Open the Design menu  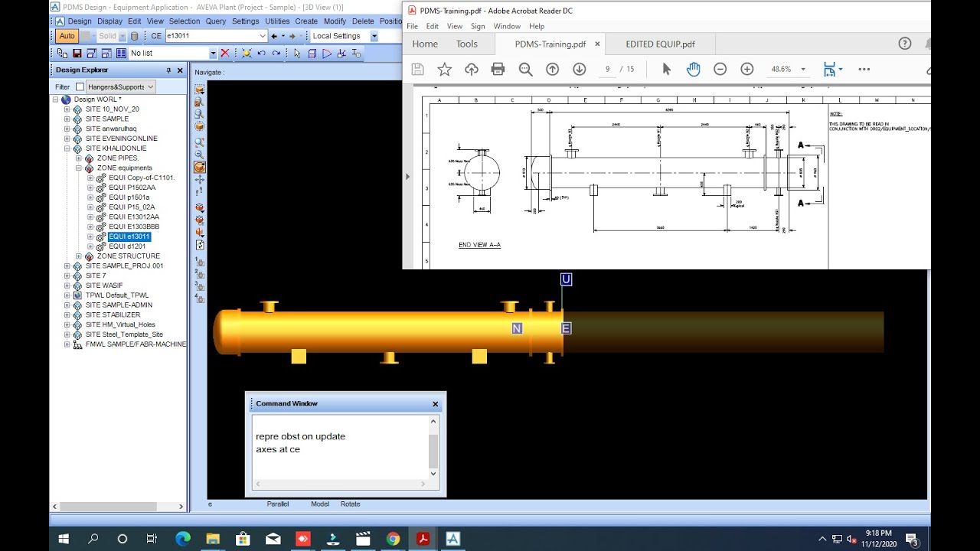[79, 21]
